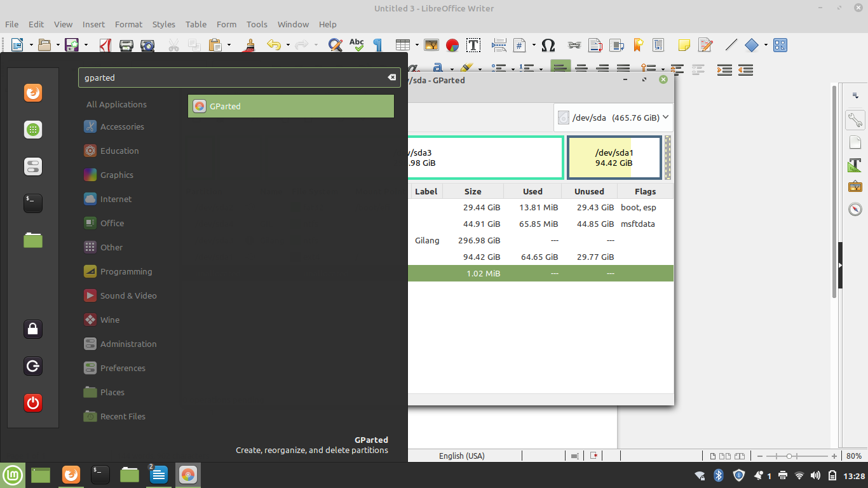Screen dimensions: 868x488
Task: Launch GParted from the menu search results
Action: (290, 106)
